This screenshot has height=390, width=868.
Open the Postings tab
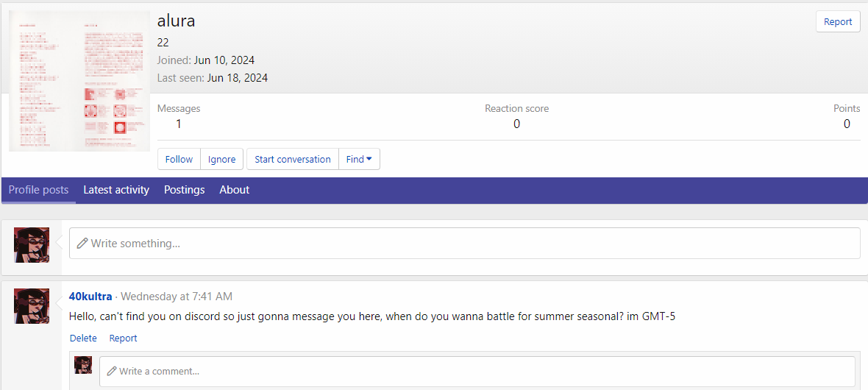pos(184,190)
